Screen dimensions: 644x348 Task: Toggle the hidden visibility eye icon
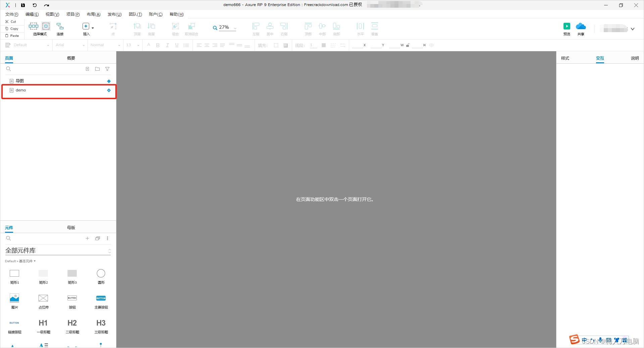point(432,45)
